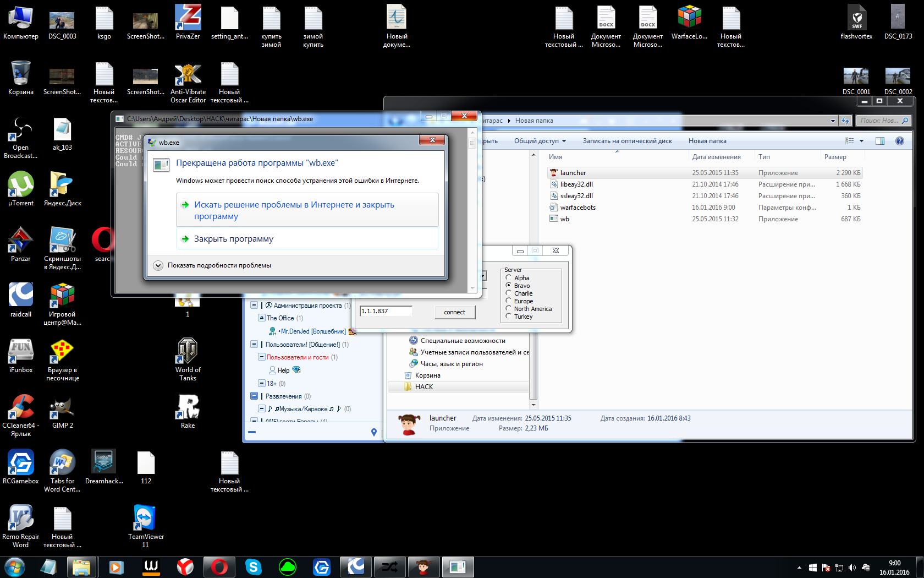Viewport: 924px width, 578px height.
Task: Click the volume icon in system tray
Action: point(852,567)
